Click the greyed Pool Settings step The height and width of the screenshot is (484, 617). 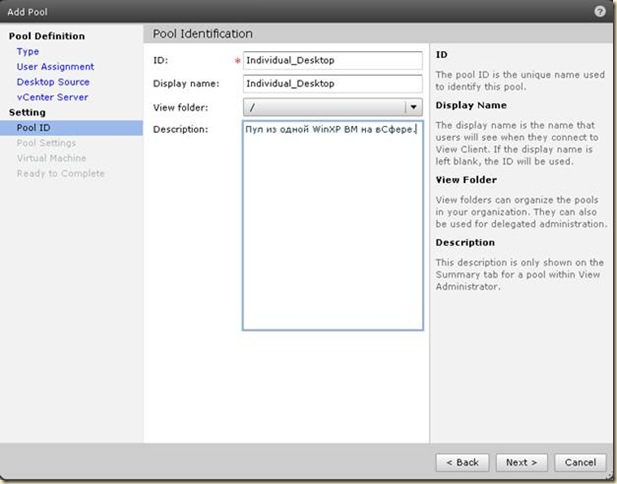pyautogui.click(x=46, y=143)
